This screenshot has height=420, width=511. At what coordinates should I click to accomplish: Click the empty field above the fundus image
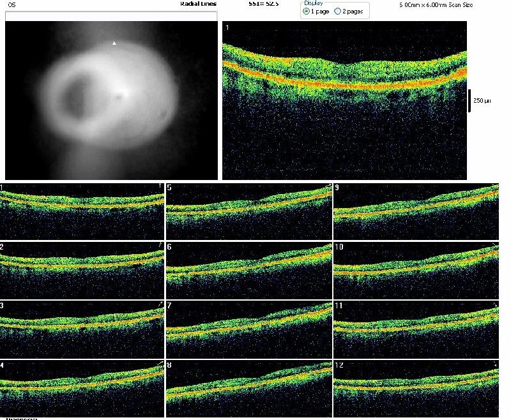click(x=111, y=17)
